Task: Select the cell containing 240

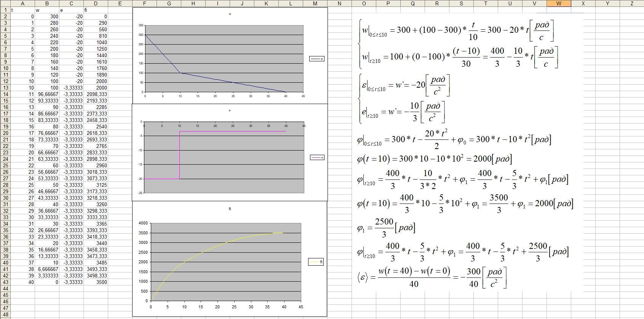Action: click(x=47, y=36)
